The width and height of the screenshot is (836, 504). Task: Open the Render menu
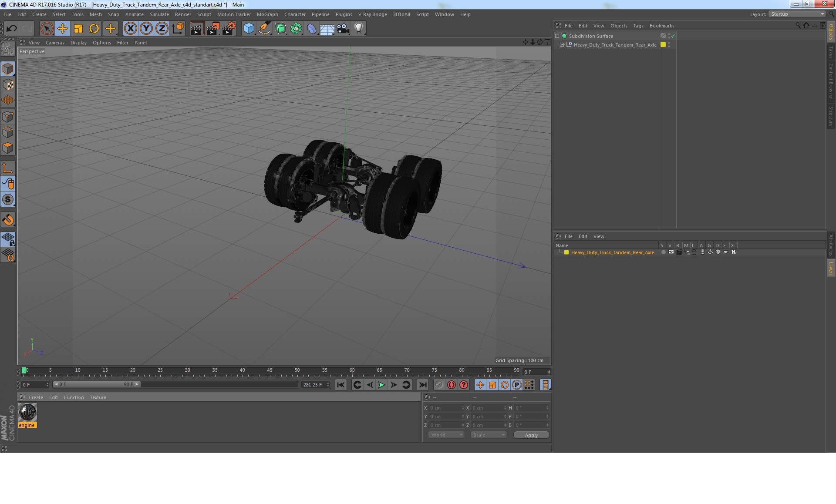tap(183, 14)
